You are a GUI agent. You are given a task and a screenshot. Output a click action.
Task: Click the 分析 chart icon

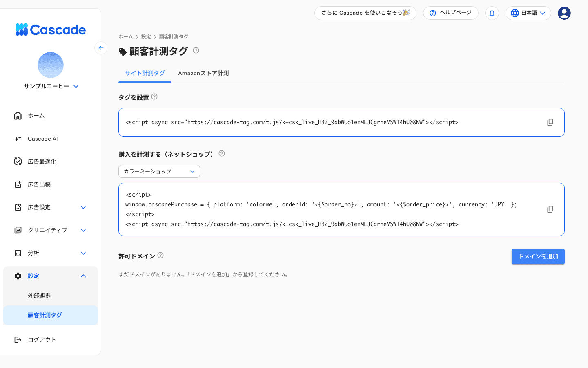(x=18, y=253)
